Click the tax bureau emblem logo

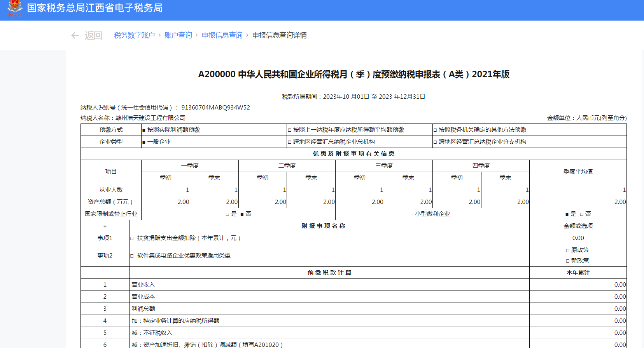pyautogui.click(x=15, y=8)
